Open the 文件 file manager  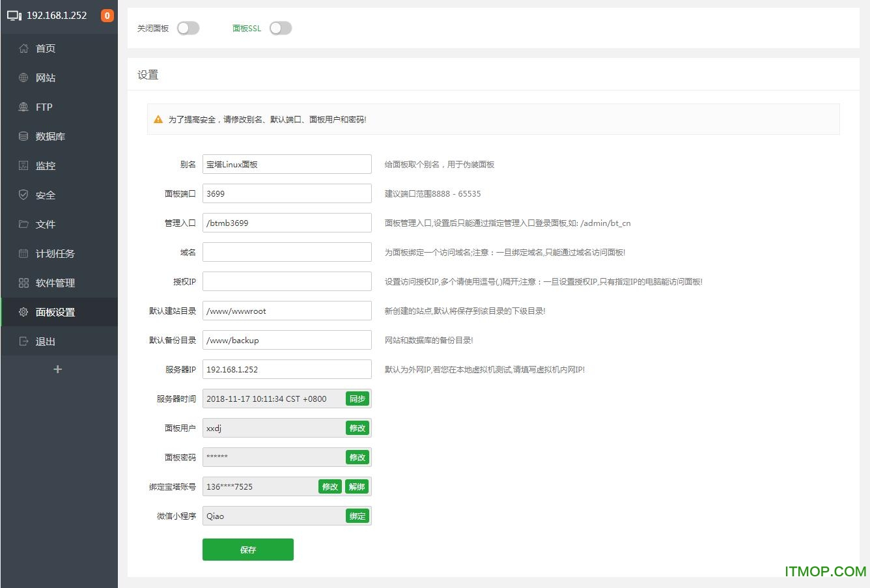pyautogui.click(x=44, y=224)
